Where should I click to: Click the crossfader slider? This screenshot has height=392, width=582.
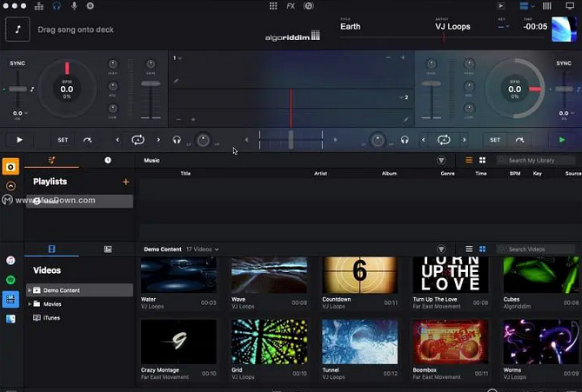pyautogui.click(x=291, y=140)
